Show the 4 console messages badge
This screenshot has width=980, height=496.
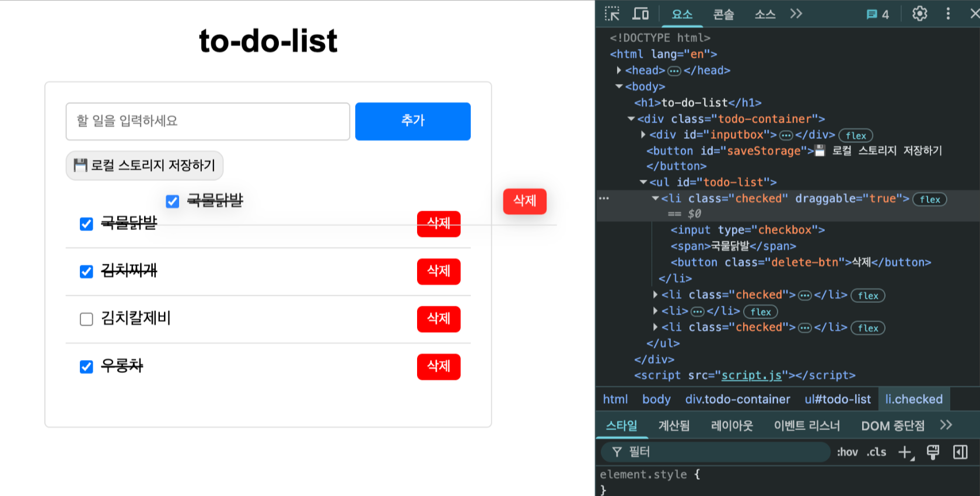[x=878, y=14]
